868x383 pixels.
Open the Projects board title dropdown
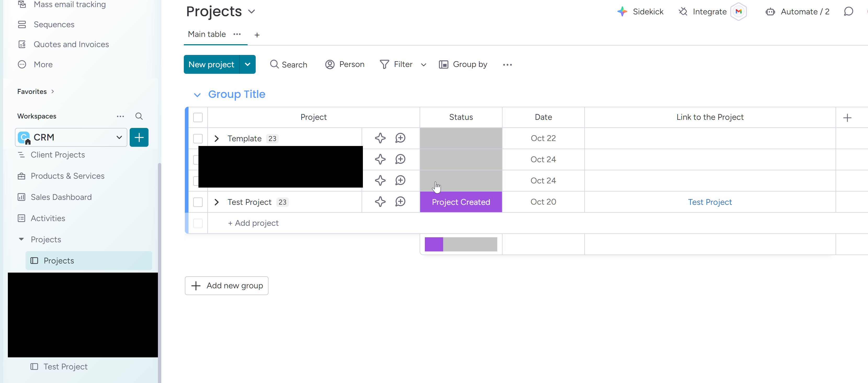[x=251, y=12]
